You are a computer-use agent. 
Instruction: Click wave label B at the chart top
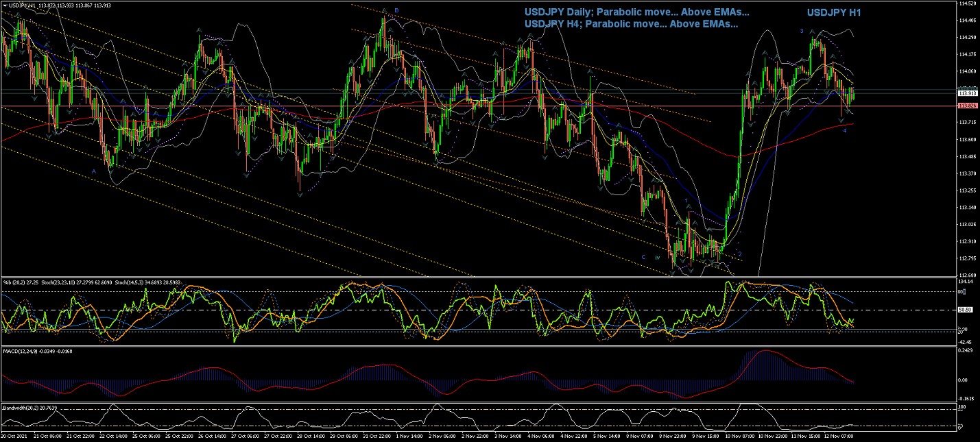click(396, 10)
